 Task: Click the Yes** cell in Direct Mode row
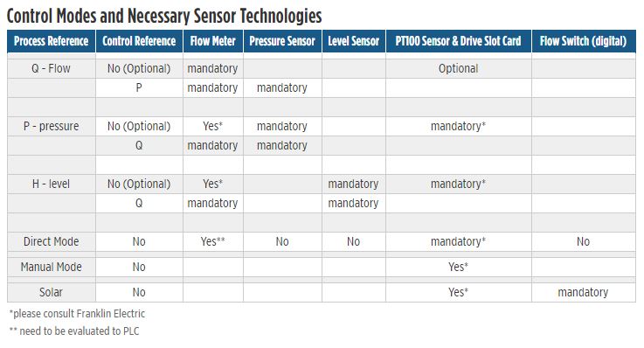click(x=212, y=241)
